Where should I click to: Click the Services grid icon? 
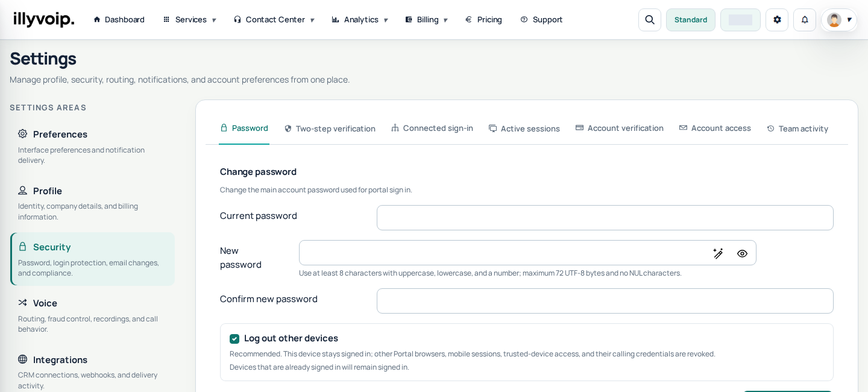pyautogui.click(x=166, y=19)
